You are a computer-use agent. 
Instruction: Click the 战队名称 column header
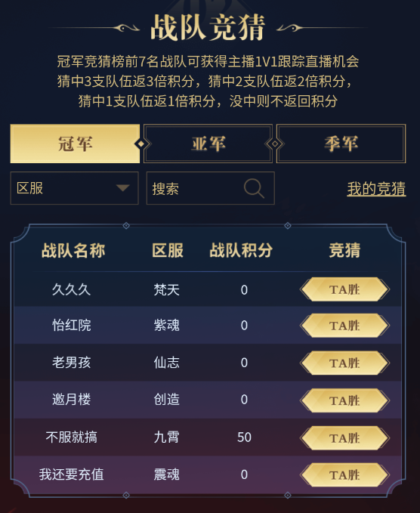pos(73,251)
